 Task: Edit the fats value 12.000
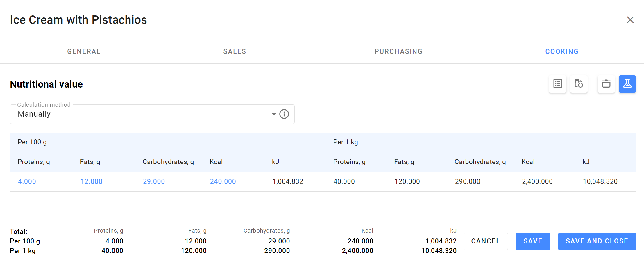coord(91,181)
